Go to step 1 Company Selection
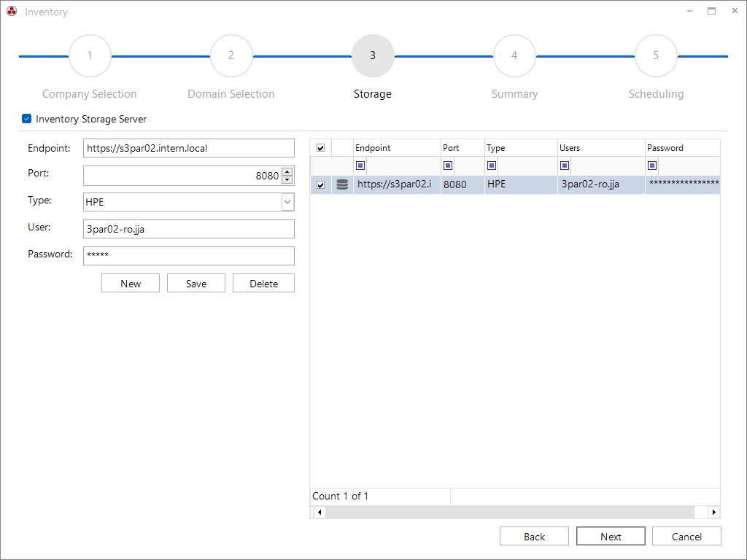747x560 pixels. (x=90, y=55)
